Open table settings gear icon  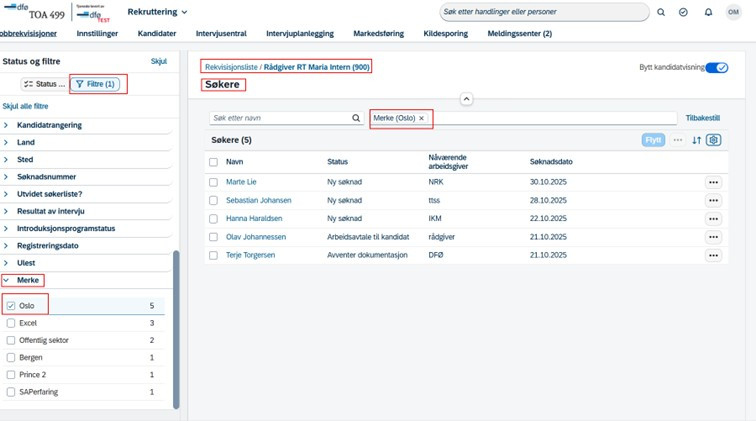pos(714,140)
